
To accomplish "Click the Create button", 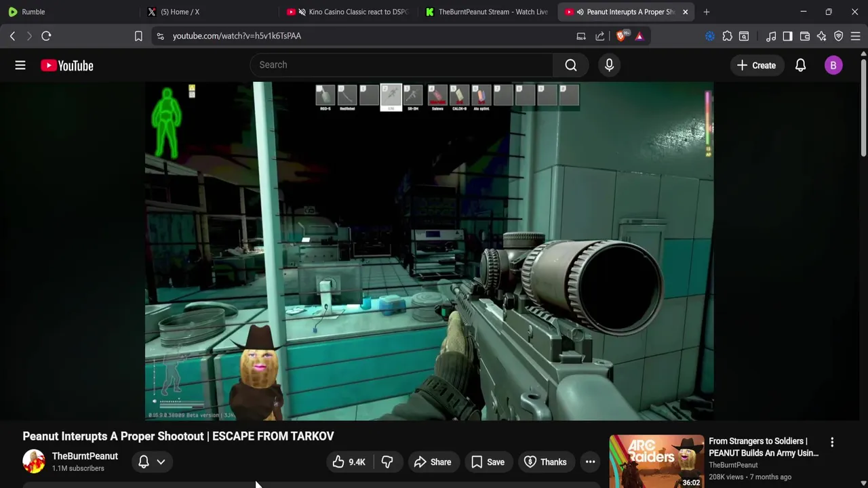I will pos(756,65).
